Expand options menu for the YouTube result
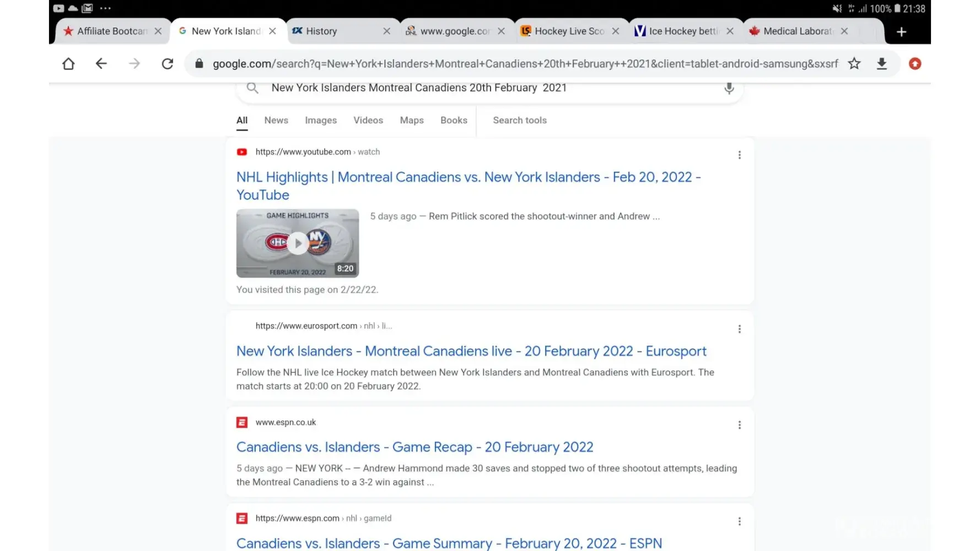This screenshot has height=551, width=980. 739,155
